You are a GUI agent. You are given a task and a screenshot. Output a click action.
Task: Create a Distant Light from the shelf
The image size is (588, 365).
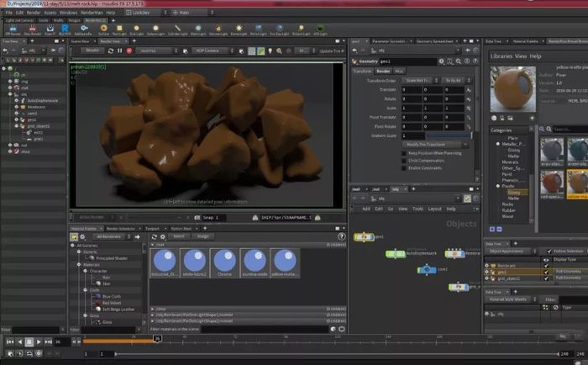pyautogui.click(x=301, y=29)
